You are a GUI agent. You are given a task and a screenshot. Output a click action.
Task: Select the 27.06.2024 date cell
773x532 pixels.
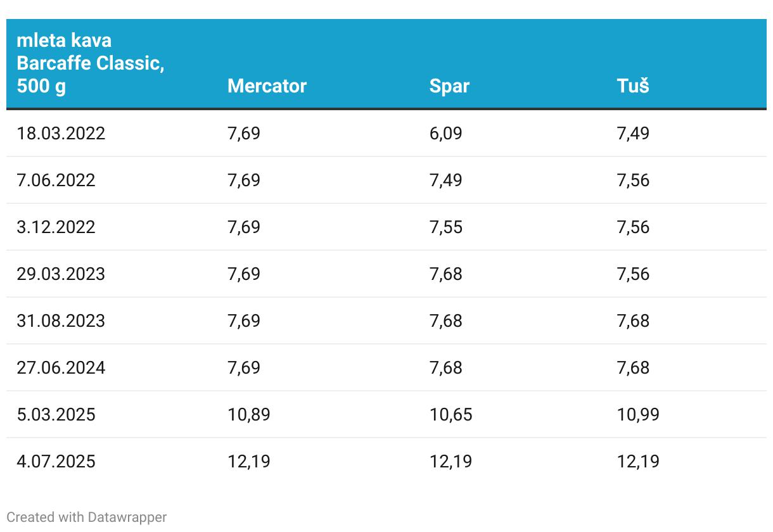click(61, 368)
